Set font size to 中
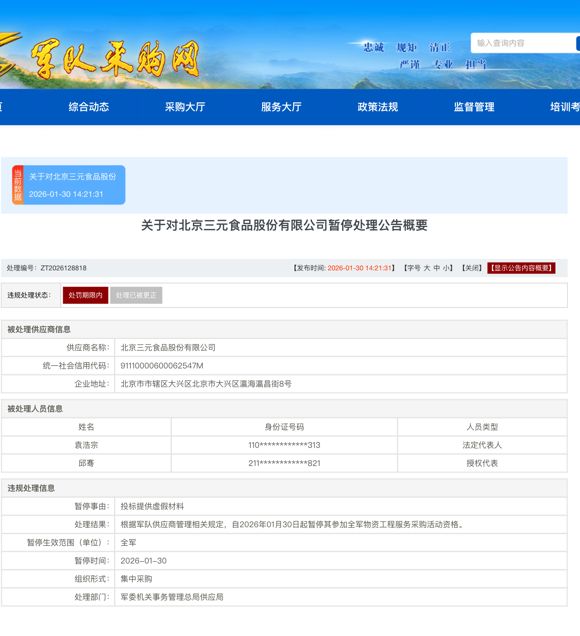This screenshot has width=580, height=636. coord(436,268)
